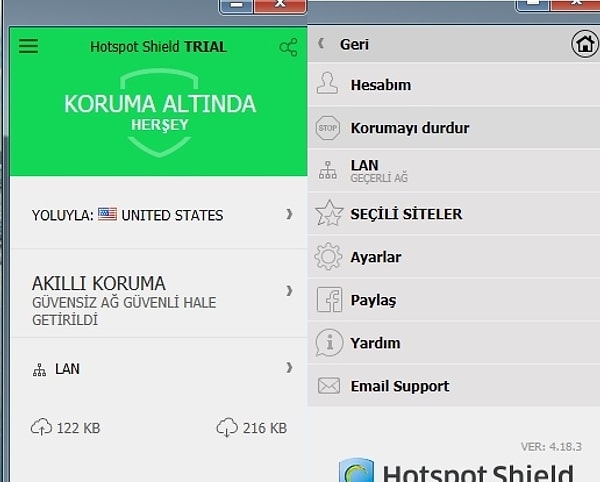Screen dimensions: 600x482
Task: Click the 216 KB download value
Action: (x=265, y=428)
